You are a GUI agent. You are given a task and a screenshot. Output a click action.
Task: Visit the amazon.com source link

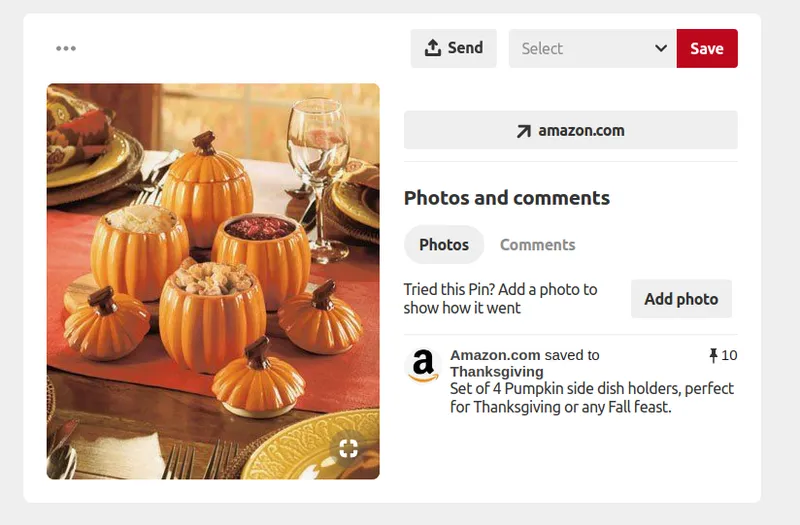(580, 130)
